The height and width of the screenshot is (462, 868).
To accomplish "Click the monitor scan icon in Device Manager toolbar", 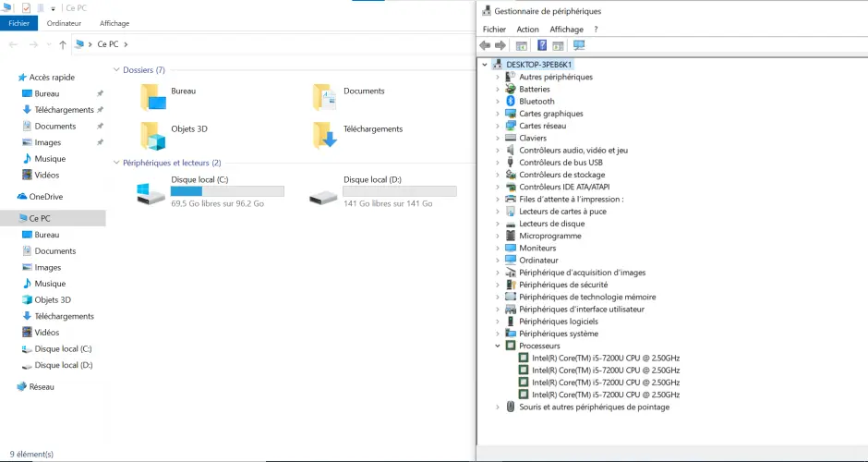I will (x=579, y=45).
